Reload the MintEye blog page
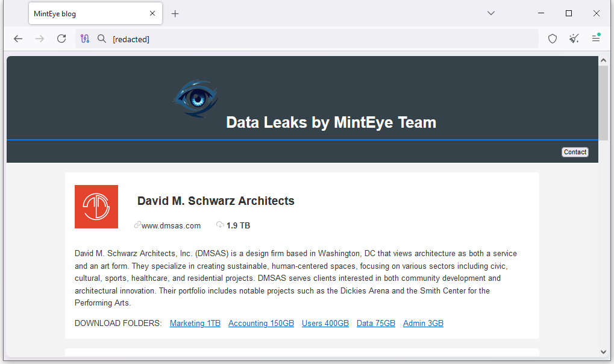 (x=61, y=39)
